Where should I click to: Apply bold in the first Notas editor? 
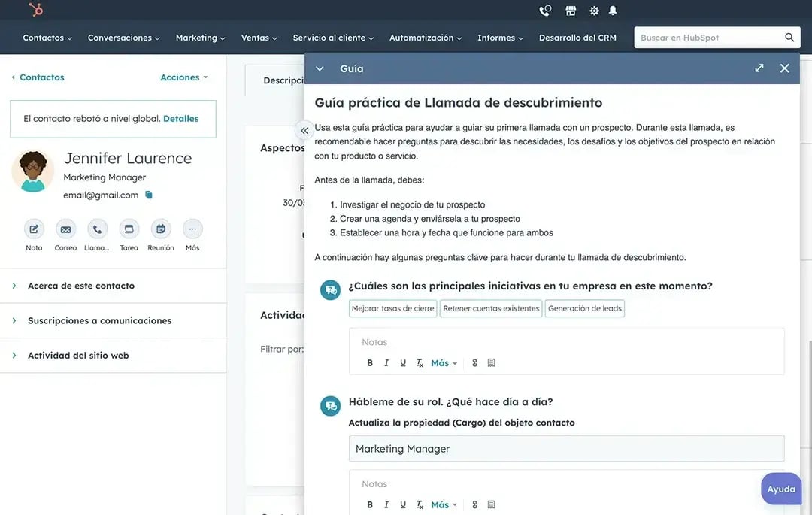(370, 363)
